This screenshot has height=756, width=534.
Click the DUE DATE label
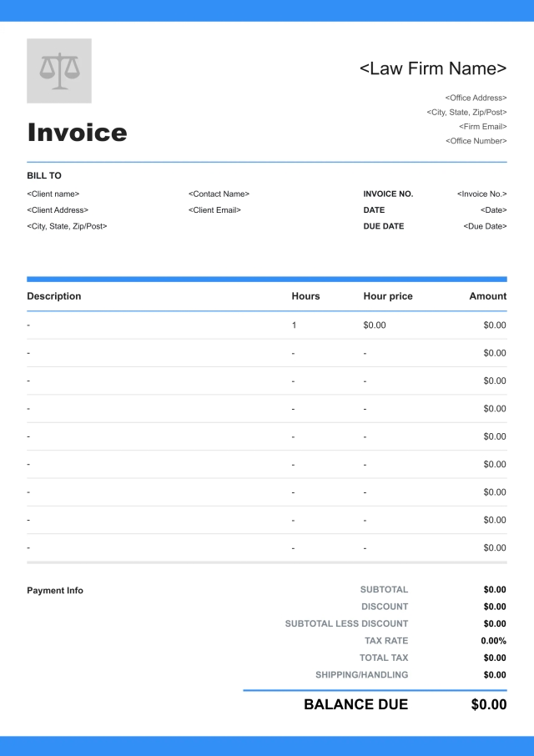[x=384, y=226]
